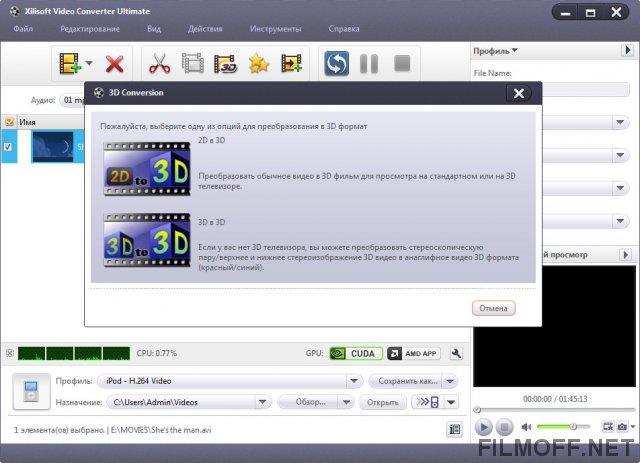
Task: Adjust the green volume slider
Action: click(x=564, y=427)
